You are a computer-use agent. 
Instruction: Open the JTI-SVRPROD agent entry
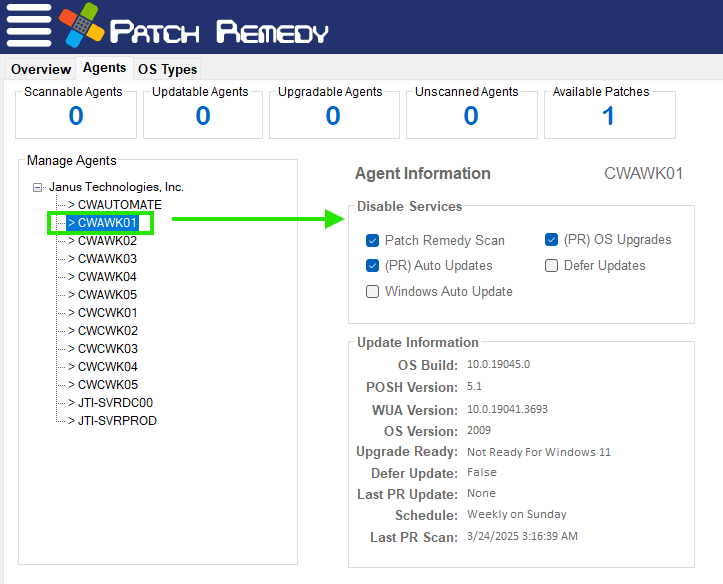117,421
